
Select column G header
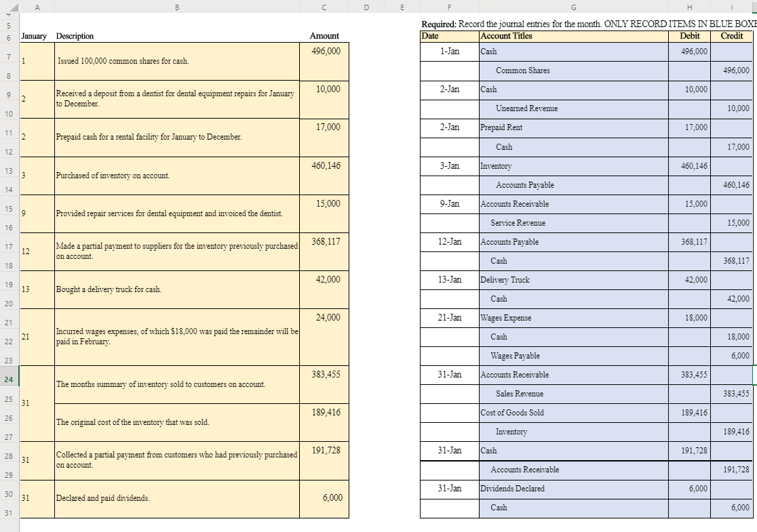(x=574, y=7)
